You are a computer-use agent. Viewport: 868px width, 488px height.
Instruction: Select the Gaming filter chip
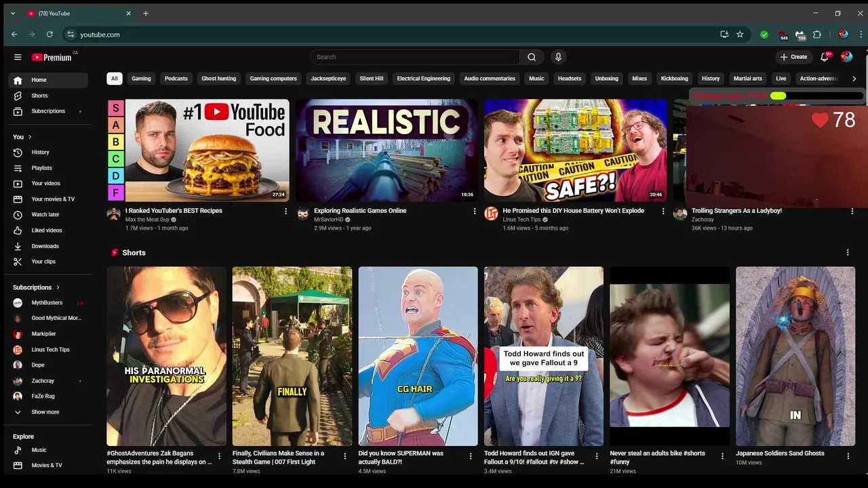[141, 79]
